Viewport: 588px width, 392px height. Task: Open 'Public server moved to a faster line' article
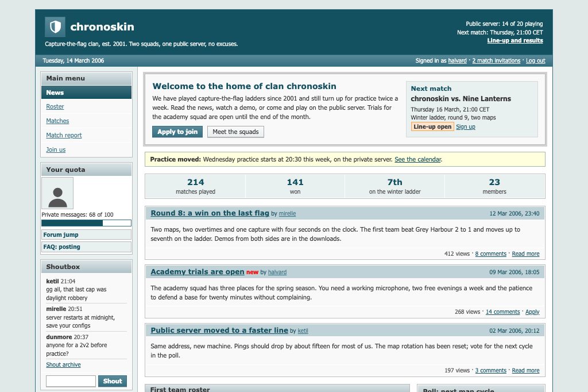click(219, 330)
